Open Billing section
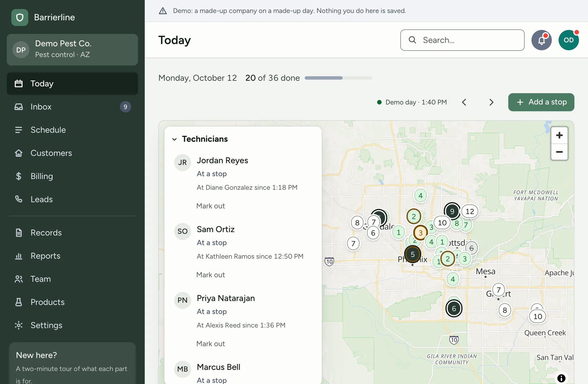Image resolution: width=588 pixels, height=384 pixels. 72,176
